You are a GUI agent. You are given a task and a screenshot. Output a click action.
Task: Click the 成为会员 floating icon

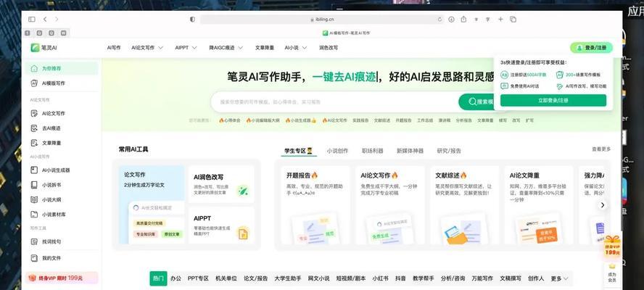tap(612, 273)
